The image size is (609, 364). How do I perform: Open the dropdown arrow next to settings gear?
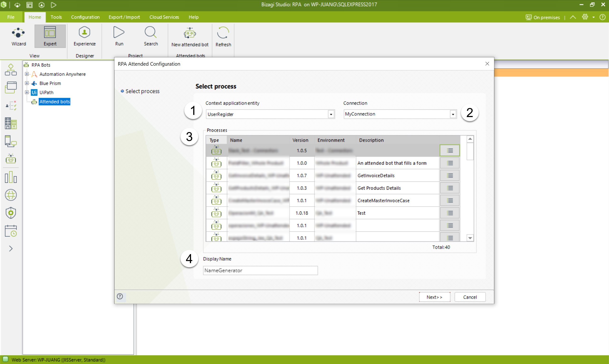pyautogui.click(x=593, y=17)
